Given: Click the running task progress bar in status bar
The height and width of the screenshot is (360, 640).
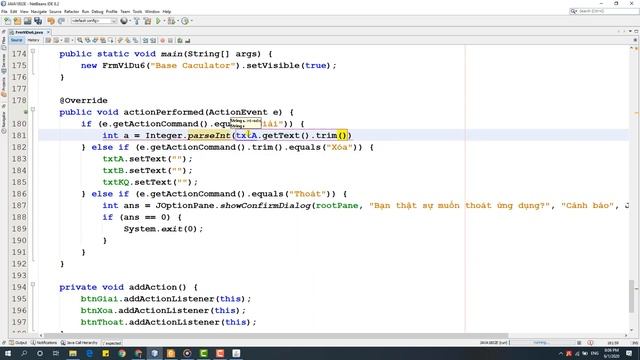Looking at the screenshot, I should pyautogui.click(x=542, y=343).
